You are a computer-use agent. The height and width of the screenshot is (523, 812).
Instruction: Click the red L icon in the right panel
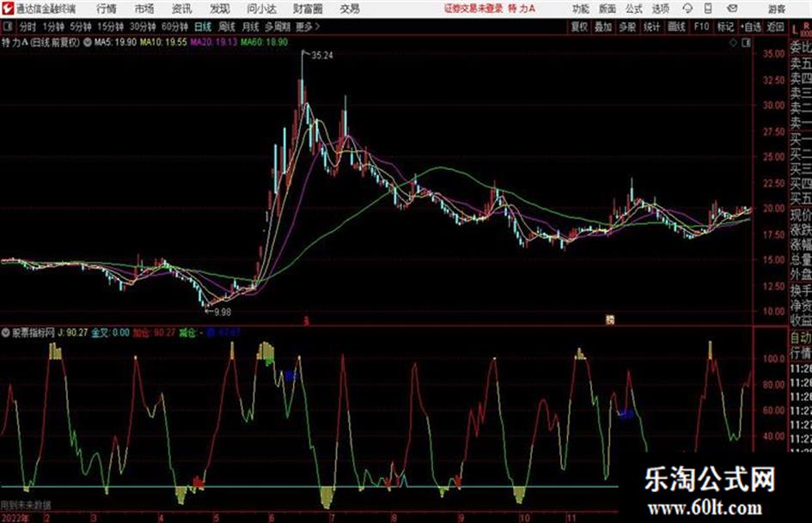point(795,30)
